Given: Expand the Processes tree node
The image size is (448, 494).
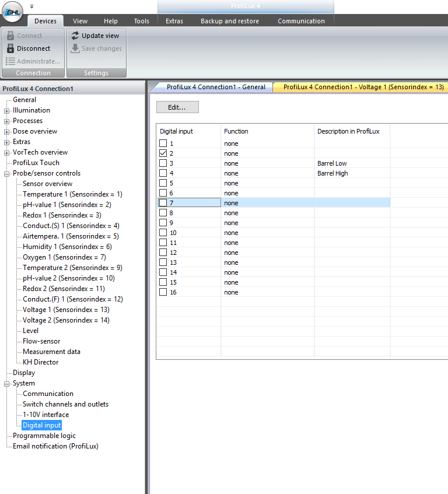Looking at the screenshot, I should click(6, 121).
